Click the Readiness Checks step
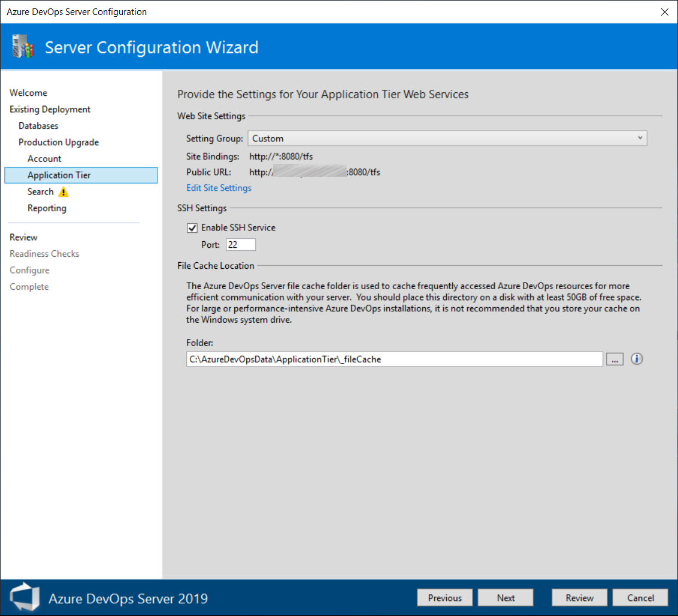 (x=44, y=254)
